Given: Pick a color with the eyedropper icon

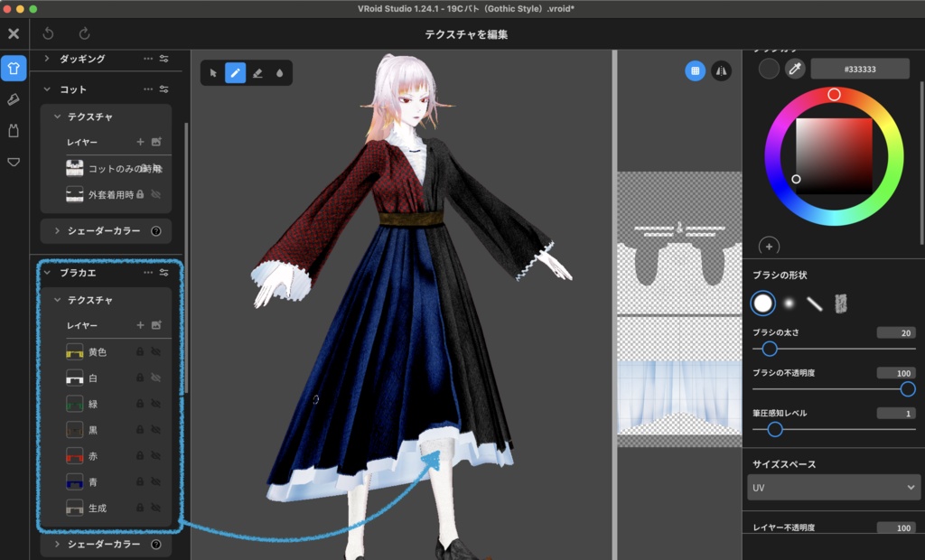Looking at the screenshot, I should point(794,69).
